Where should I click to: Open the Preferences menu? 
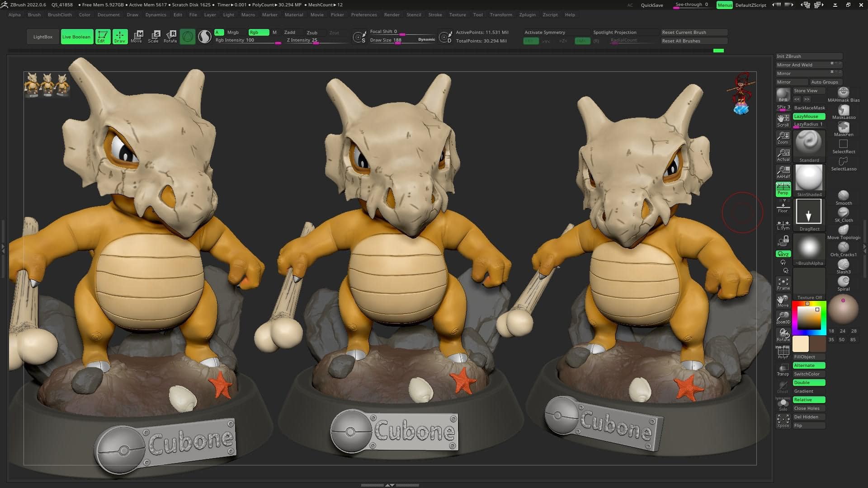364,14
